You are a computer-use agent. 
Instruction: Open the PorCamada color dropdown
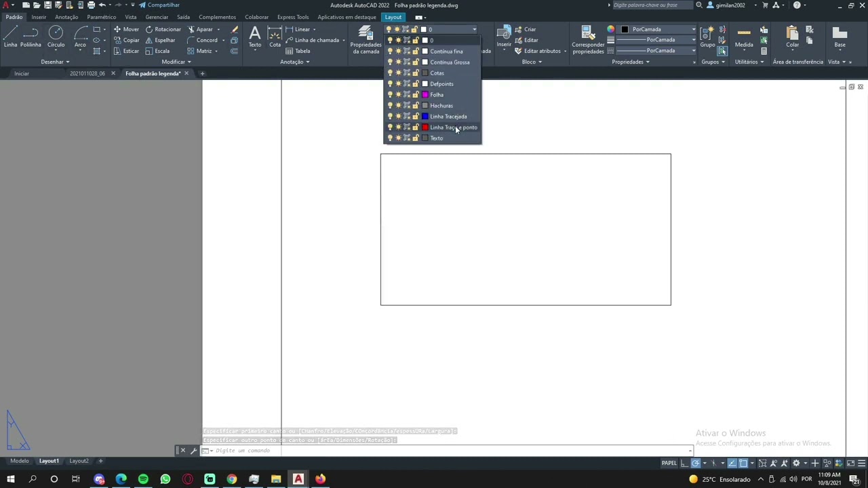[693, 29]
